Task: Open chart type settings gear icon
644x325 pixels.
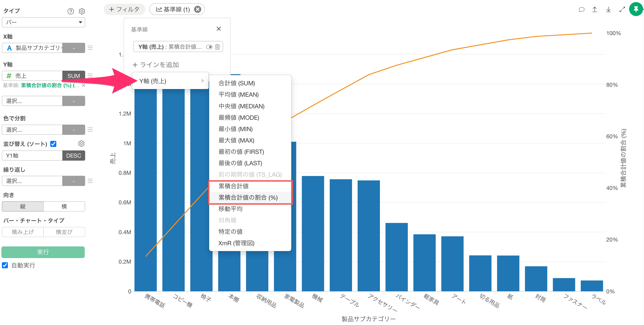Action: click(82, 11)
